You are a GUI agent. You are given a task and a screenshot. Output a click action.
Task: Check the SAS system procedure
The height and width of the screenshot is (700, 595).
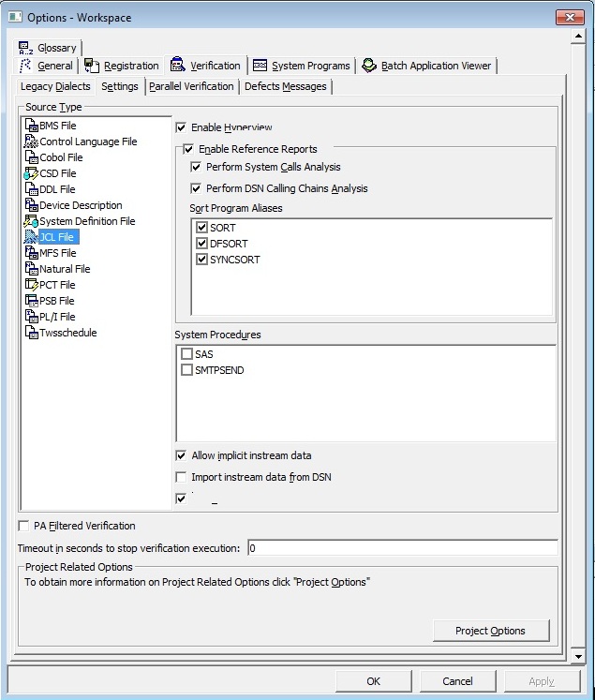(x=187, y=354)
